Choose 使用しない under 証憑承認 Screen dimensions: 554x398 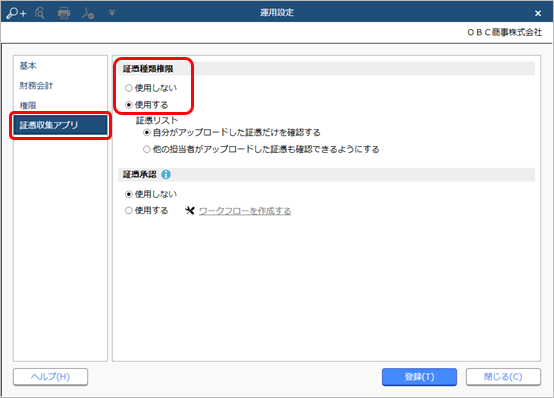[151, 194]
